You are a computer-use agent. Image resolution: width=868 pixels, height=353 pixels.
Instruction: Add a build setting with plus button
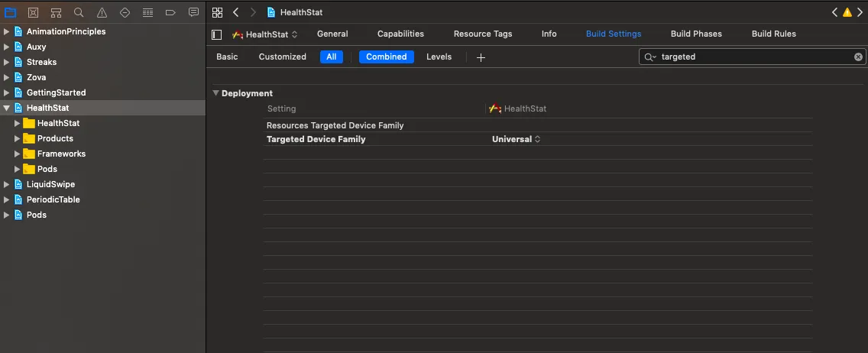481,57
